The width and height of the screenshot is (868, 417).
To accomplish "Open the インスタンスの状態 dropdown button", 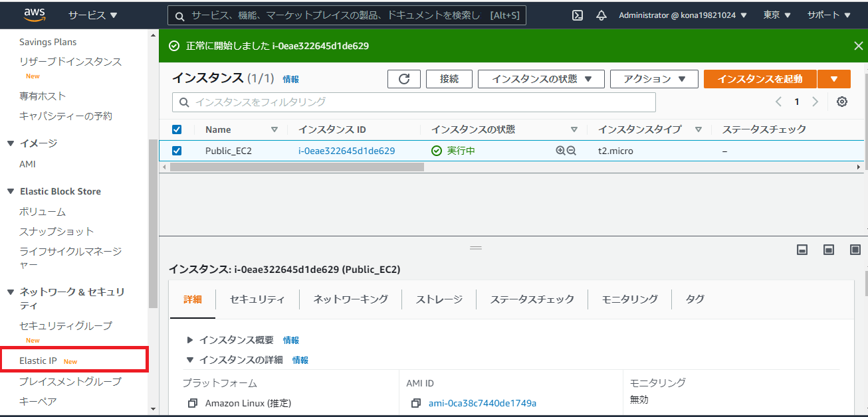I will click(x=541, y=79).
